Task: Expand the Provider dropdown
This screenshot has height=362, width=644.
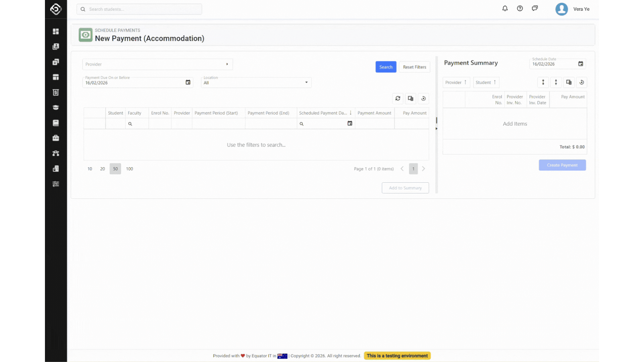Action: click(227, 64)
